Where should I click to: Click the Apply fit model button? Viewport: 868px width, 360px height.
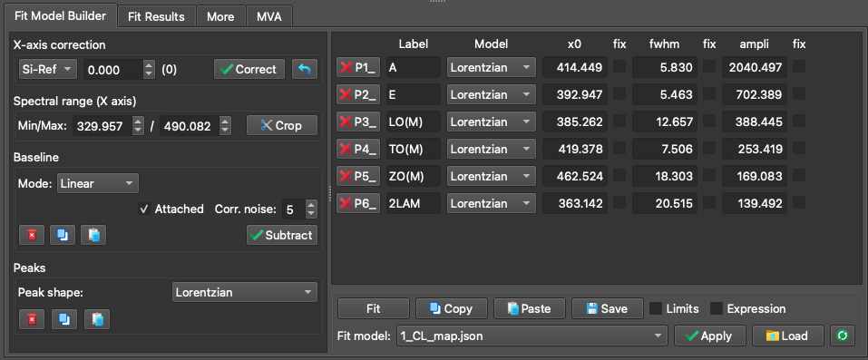(709, 336)
